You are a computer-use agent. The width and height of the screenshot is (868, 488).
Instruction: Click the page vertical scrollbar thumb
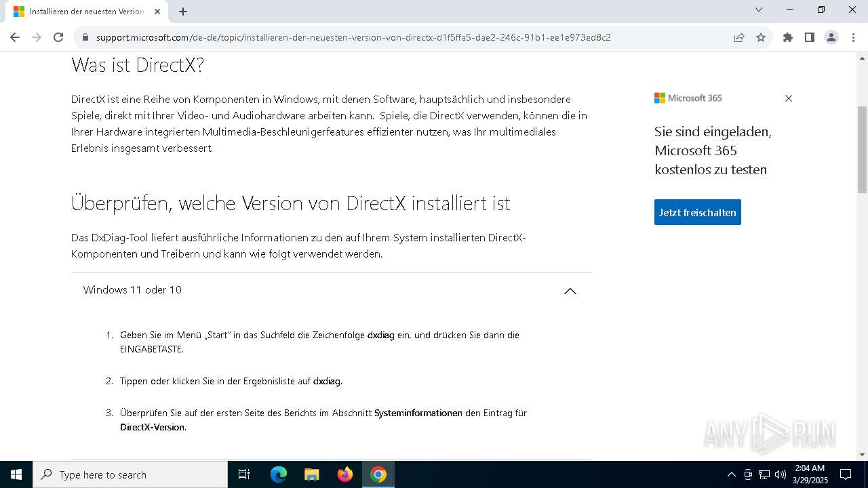point(862,149)
